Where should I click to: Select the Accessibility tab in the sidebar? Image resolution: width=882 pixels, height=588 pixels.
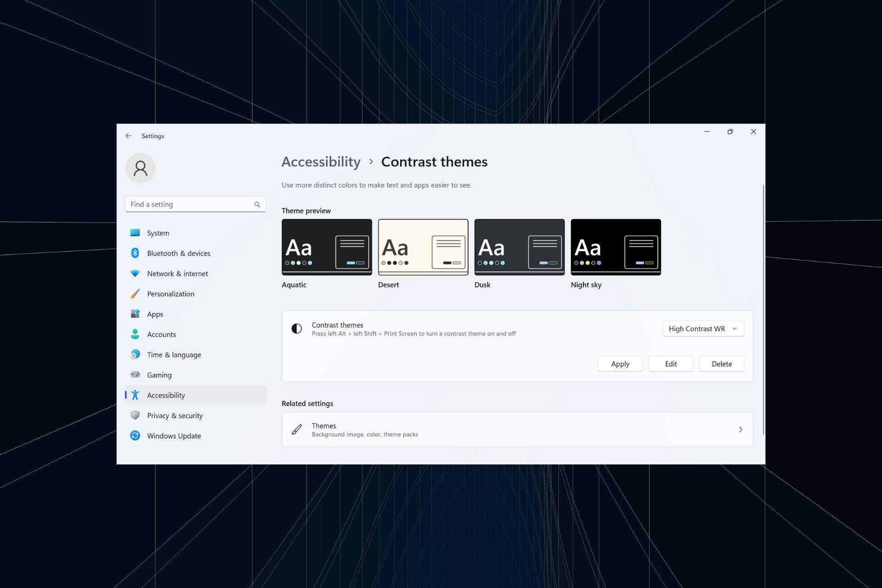click(x=166, y=395)
